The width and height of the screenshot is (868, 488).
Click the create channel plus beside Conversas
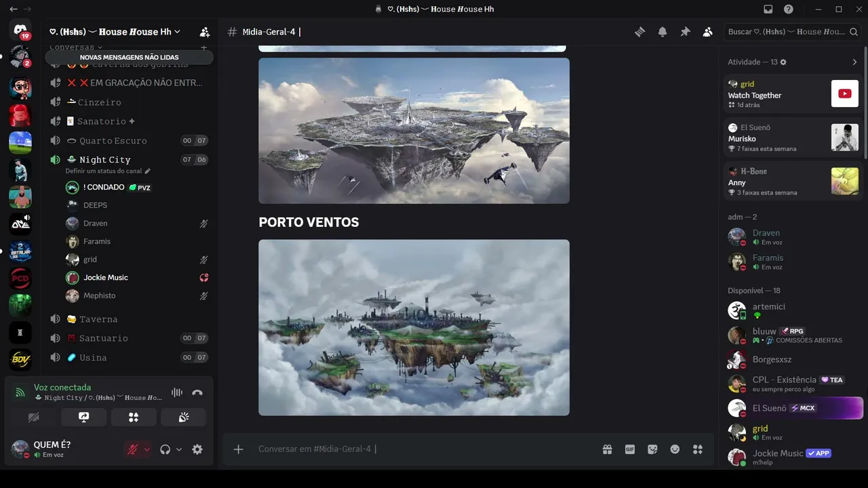[x=203, y=47]
